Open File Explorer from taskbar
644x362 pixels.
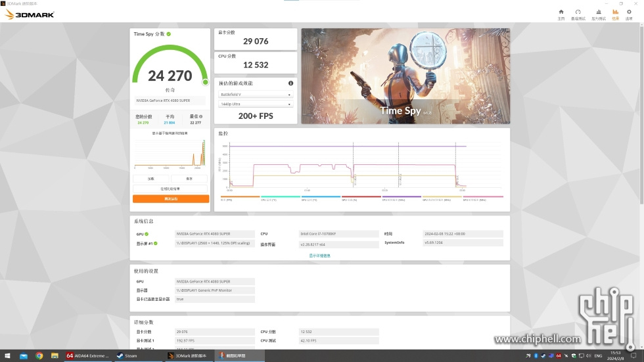point(55,356)
